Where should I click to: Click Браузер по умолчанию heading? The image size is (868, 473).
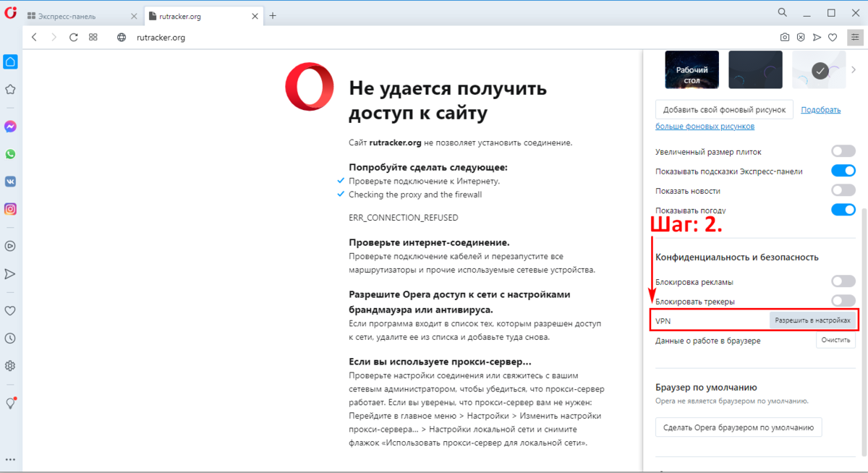point(706,387)
